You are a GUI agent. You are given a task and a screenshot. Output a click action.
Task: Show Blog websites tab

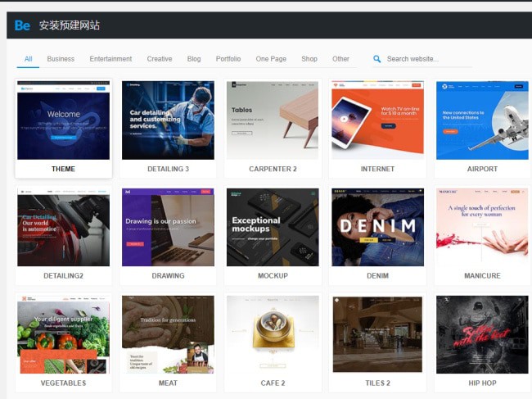[x=194, y=59]
